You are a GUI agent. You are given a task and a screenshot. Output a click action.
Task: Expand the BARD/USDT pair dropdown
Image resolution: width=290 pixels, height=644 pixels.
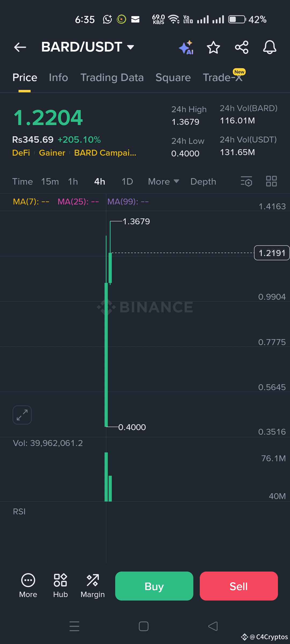[x=130, y=47]
